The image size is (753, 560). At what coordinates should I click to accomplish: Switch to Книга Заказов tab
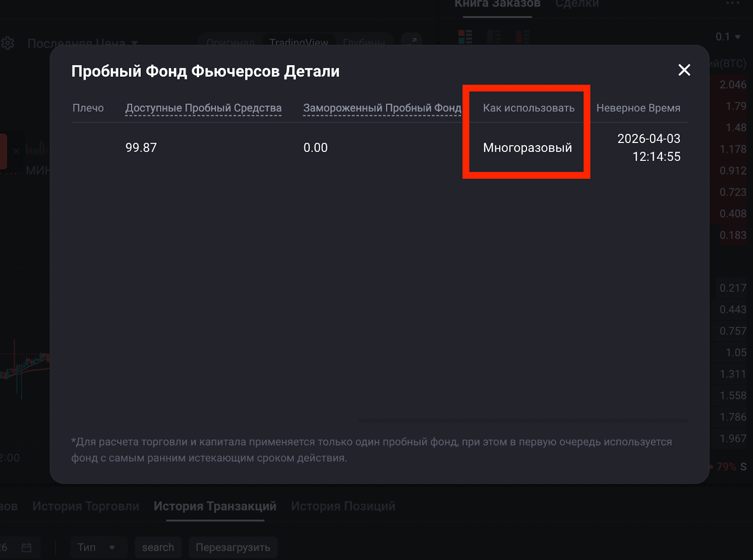497,4
